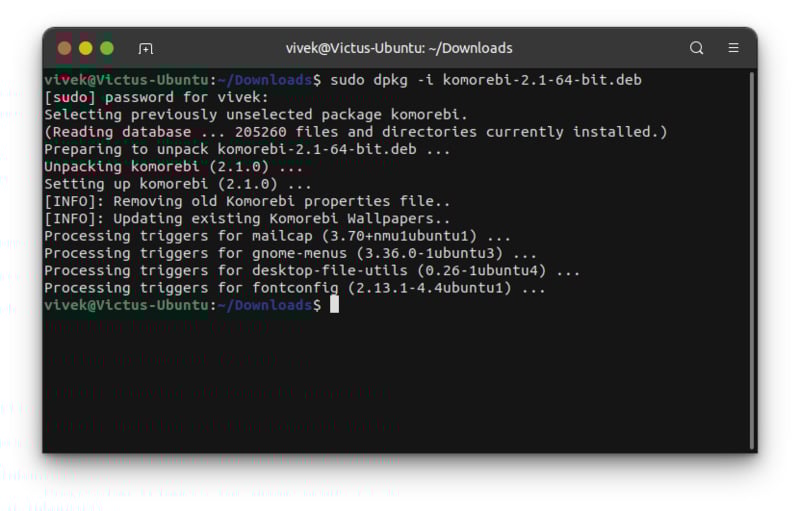This screenshot has width=800, height=511.
Task: Open a new terminal tab
Action: tap(145, 48)
